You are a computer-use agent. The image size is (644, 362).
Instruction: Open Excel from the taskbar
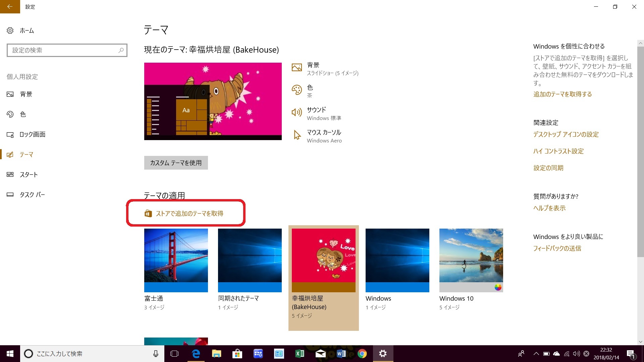300,354
